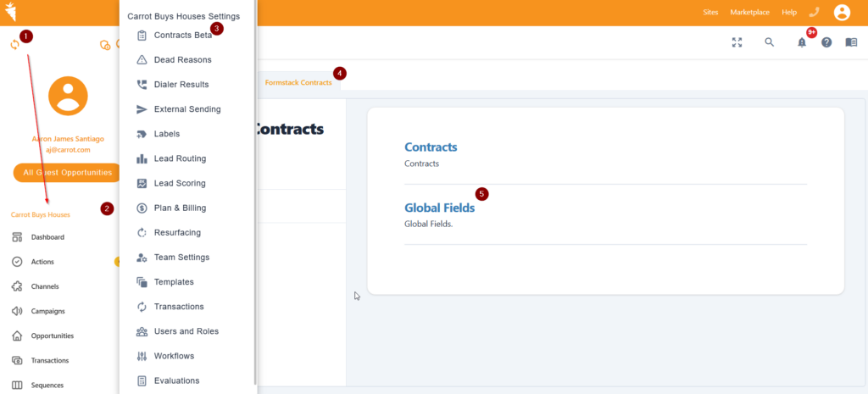The height and width of the screenshot is (394, 868).
Task: Open the help question mark icon
Action: pyautogui.click(x=826, y=42)
